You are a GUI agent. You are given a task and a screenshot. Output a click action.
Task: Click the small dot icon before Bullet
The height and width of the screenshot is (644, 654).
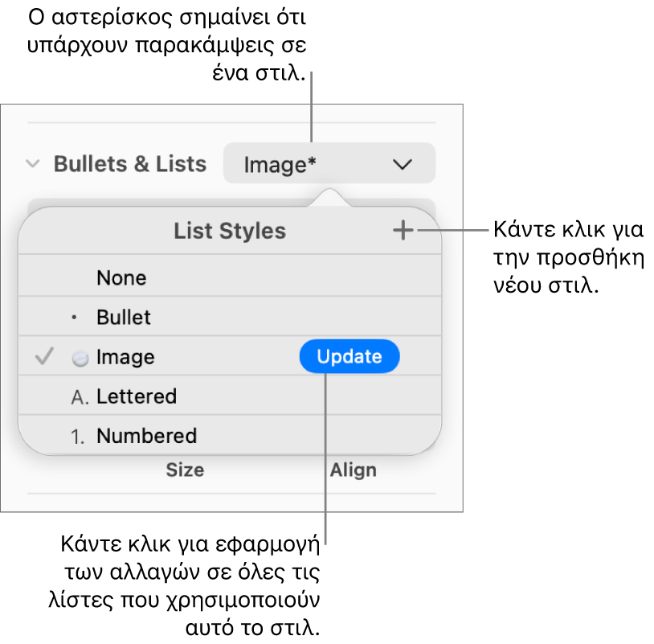point(75,318)
